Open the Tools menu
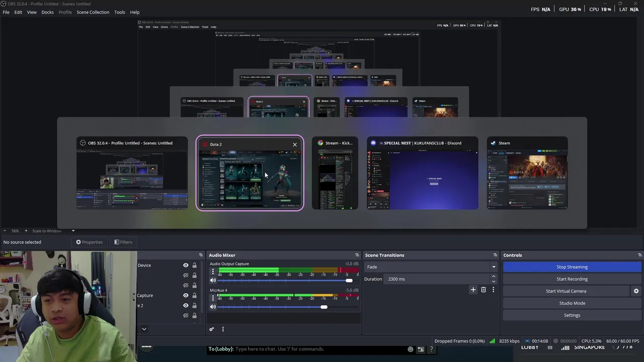 coord(119,12)
